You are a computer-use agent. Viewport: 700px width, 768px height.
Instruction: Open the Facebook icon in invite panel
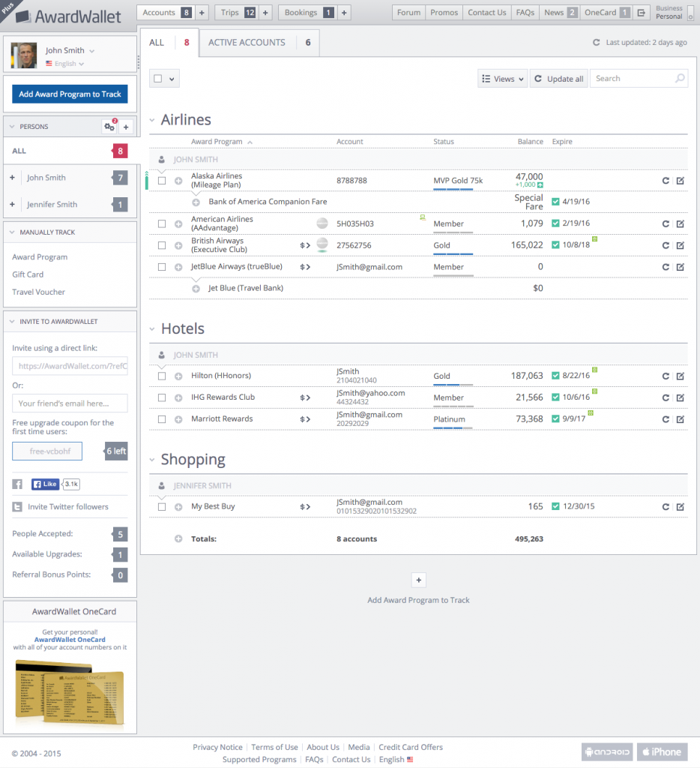click(x=17, y=484)
